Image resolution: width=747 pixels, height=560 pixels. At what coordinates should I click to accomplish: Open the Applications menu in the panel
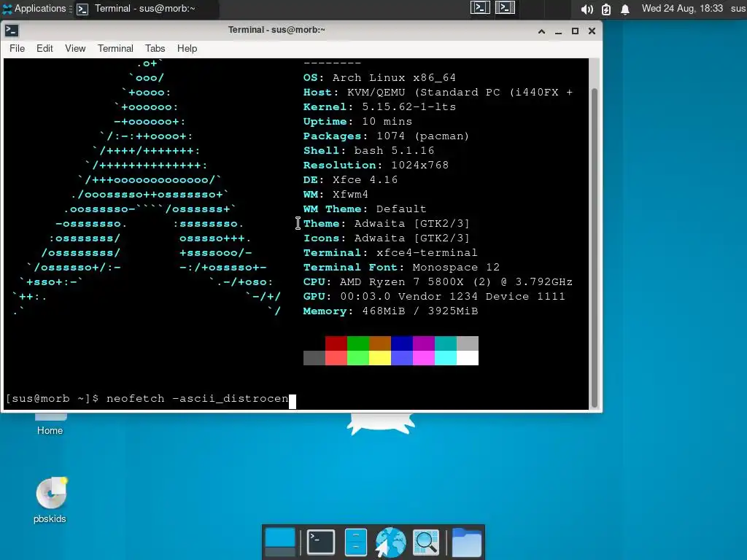34,9
